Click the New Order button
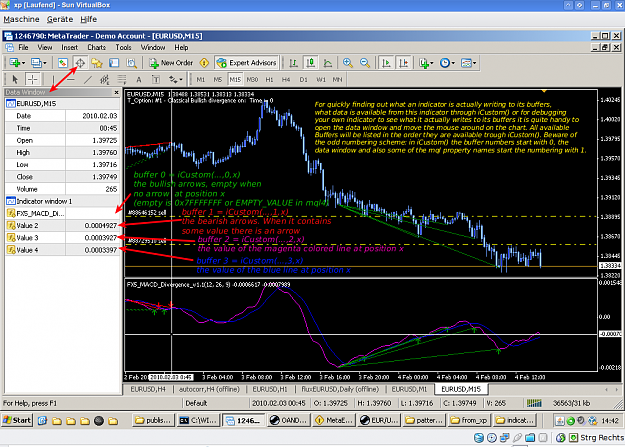This screenshot has height=447, width=625. click(x=171, y=63)
